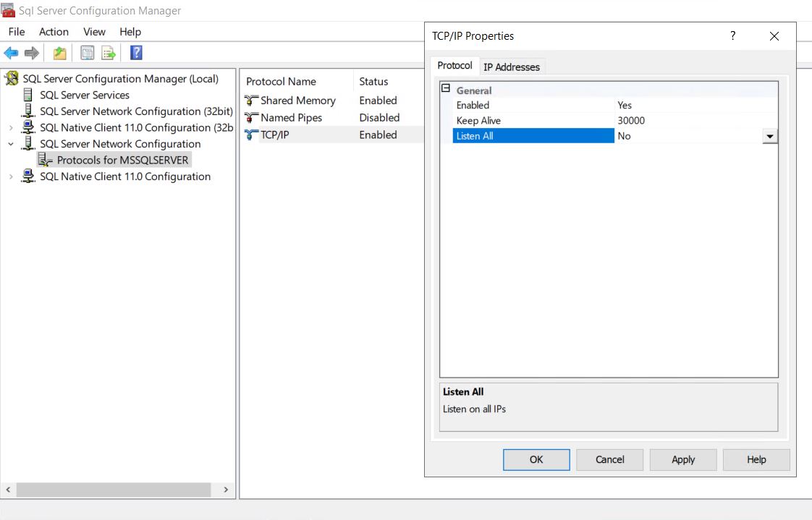Click the Named Pipes protocol icon

pos(251,117)
